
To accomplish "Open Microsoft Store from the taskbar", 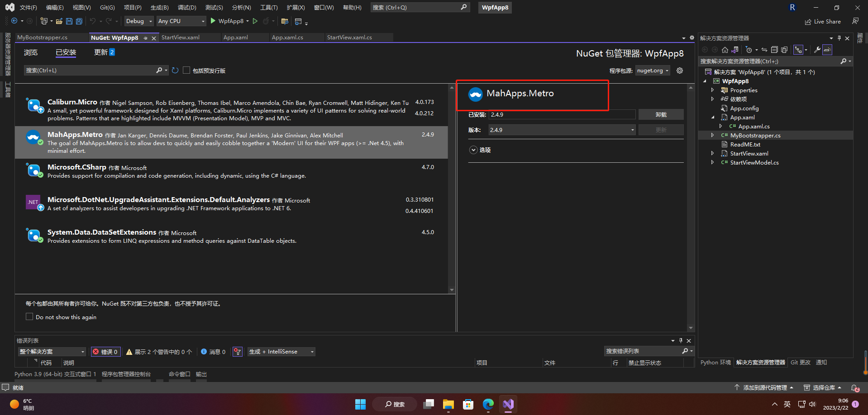I will (x=468, y=404).
